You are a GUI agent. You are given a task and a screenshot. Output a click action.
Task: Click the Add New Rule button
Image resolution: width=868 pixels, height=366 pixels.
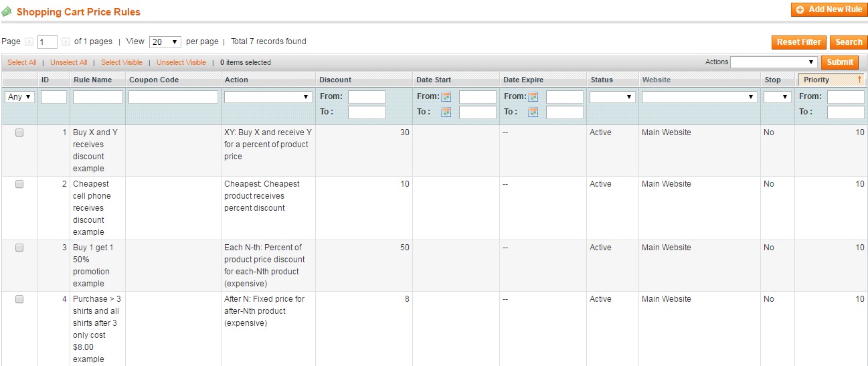[x=829, y=10]
